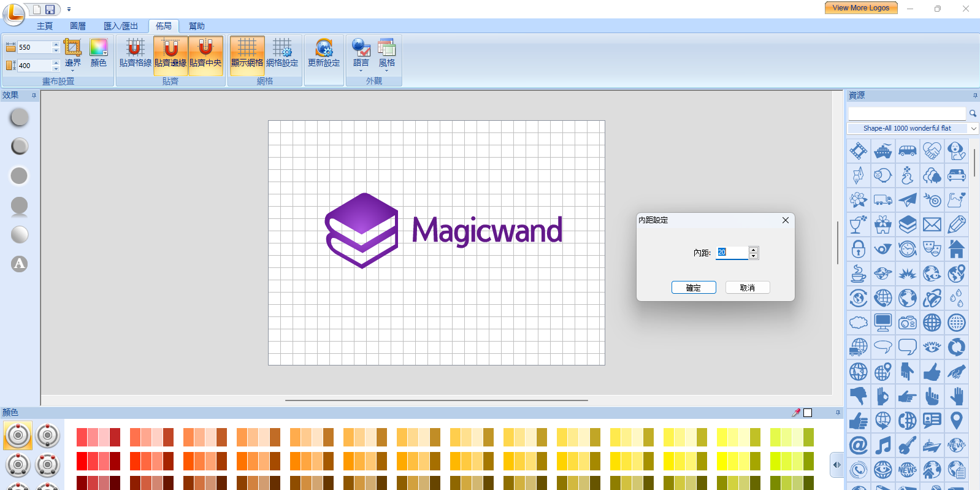Toggle 貼齊格線 snap to grid lines
The image size is (980, 490).
[135, 53]
